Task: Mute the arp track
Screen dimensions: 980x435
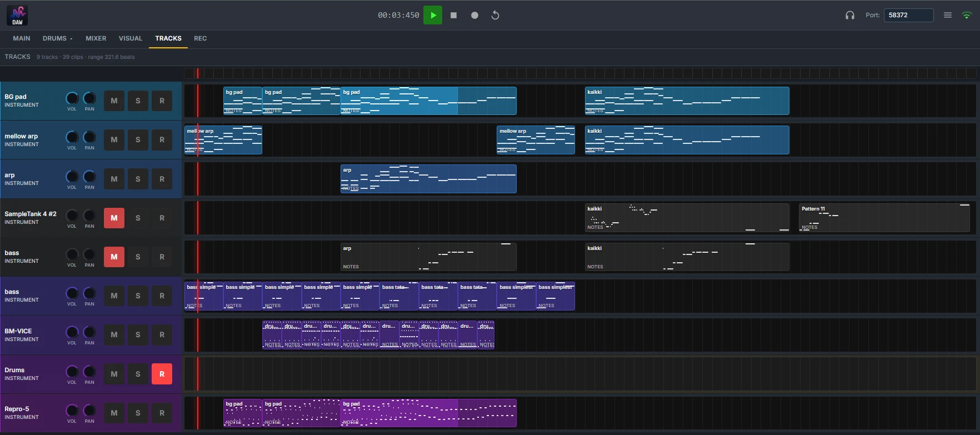Action: (x=114, y=179)
